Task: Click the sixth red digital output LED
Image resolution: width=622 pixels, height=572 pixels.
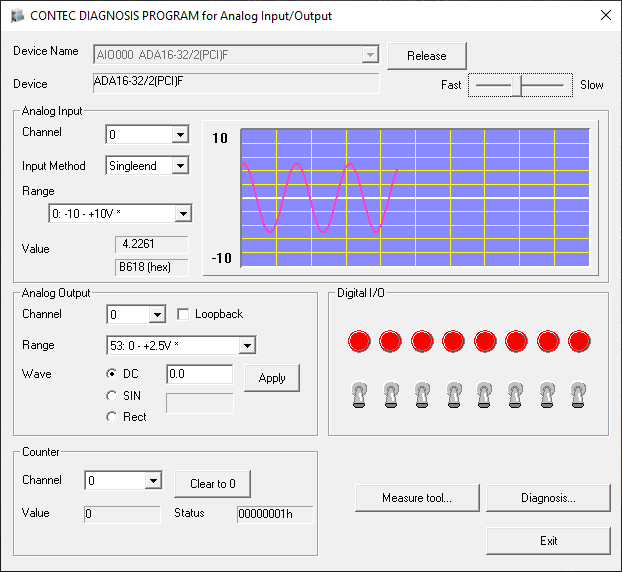Action: click(516, 341)
